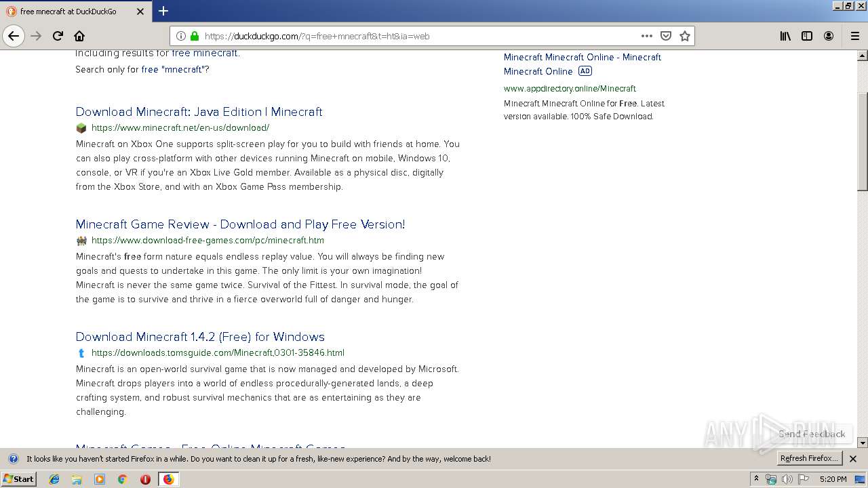Open the minecraft.net/en-us/download URL

(x=180, y=127)
